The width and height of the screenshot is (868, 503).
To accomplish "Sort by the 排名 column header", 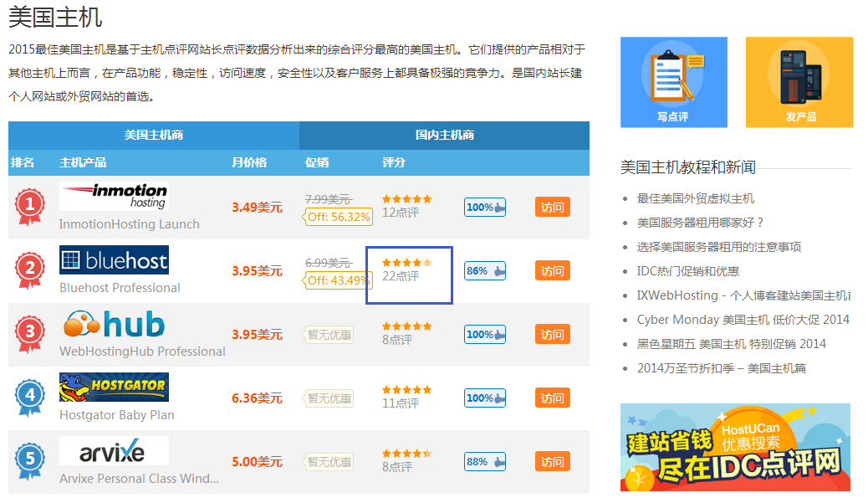I will (23, 162).
